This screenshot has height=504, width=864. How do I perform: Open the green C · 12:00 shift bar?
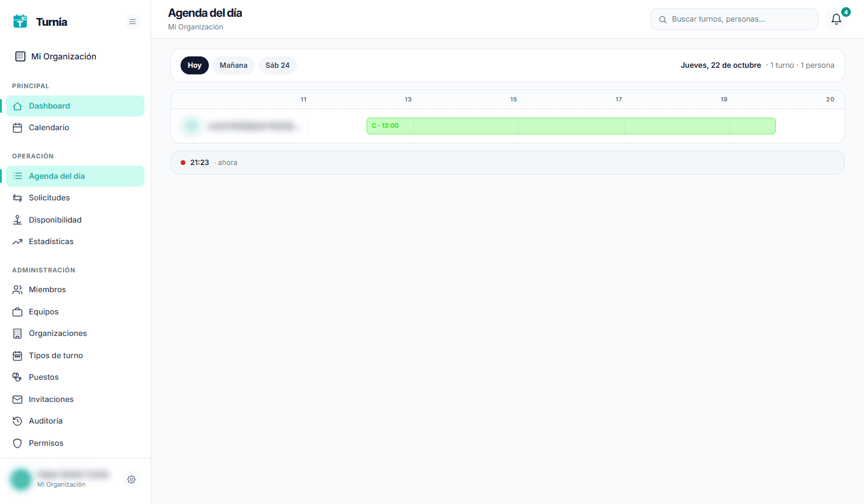click(x=571, y=126)
